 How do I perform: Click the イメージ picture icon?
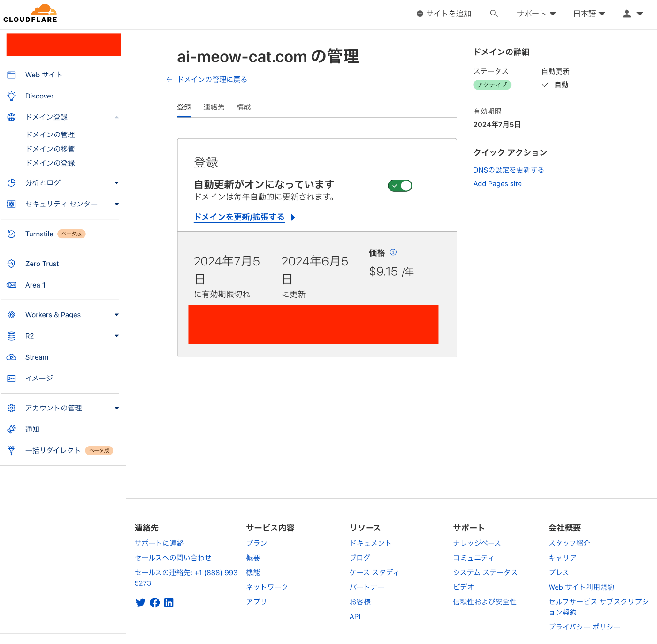(11, 378)
